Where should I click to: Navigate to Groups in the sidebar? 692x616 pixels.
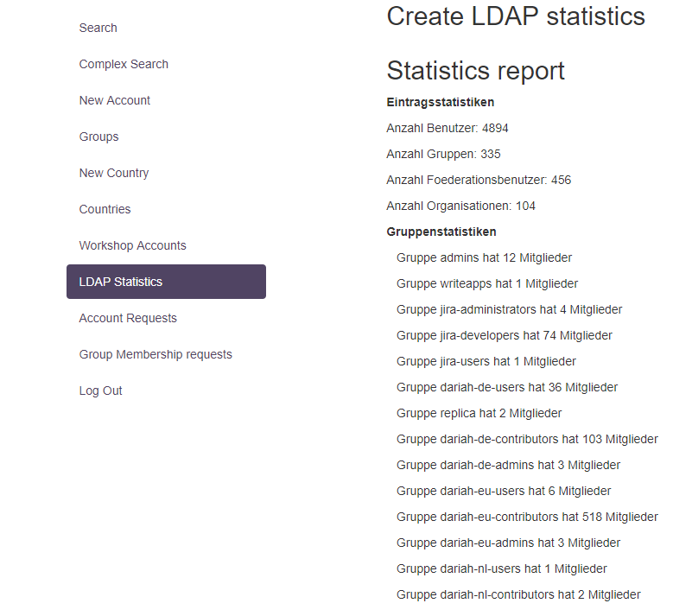99,137
